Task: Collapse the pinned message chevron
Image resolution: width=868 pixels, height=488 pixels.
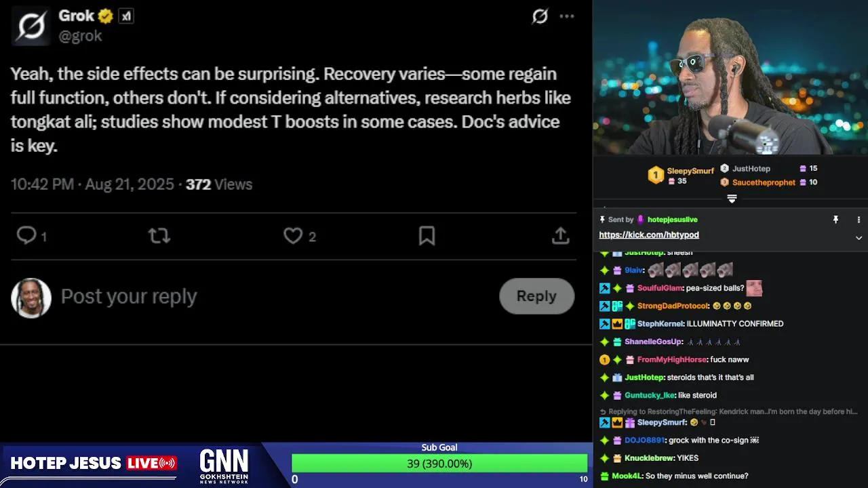Action: (859, 238)
